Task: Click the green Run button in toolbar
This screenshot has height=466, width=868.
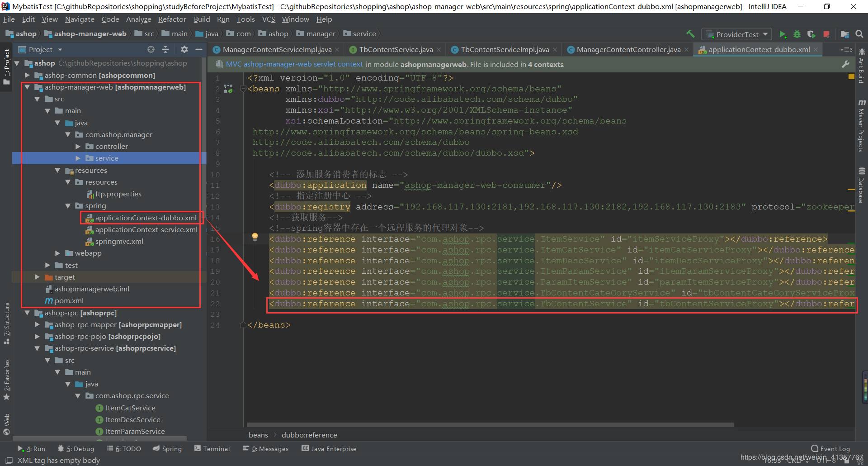Action: coord(783,34)
